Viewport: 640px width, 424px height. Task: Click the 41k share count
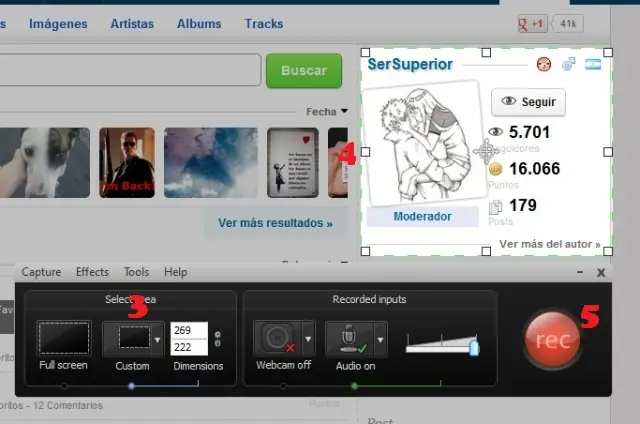[x=568, y=24]
